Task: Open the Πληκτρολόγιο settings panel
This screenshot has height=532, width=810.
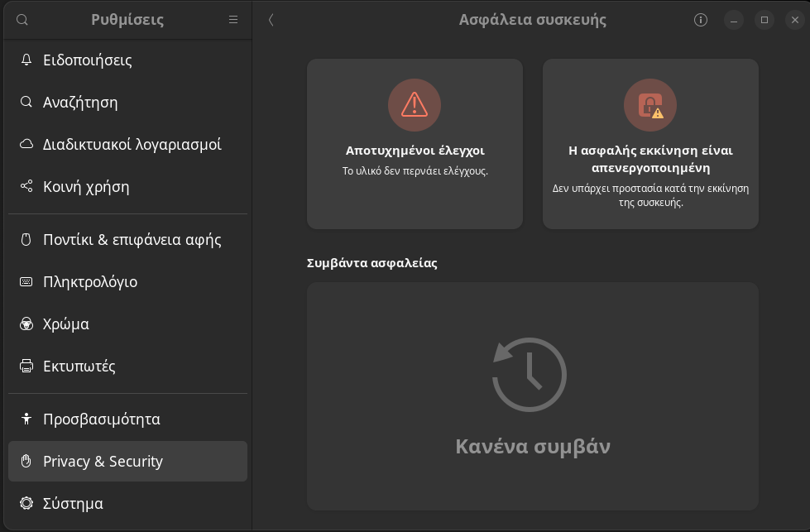Action: (127, 282)
